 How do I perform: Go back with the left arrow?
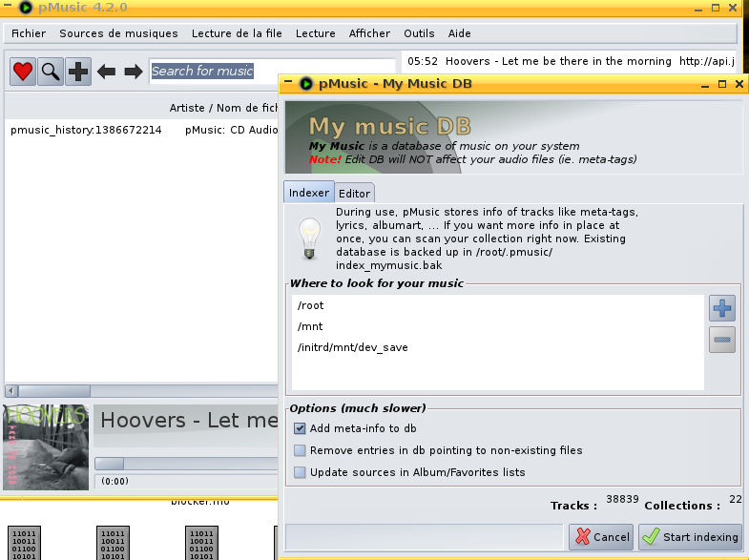pyautogui.click(x=106, y=72)
